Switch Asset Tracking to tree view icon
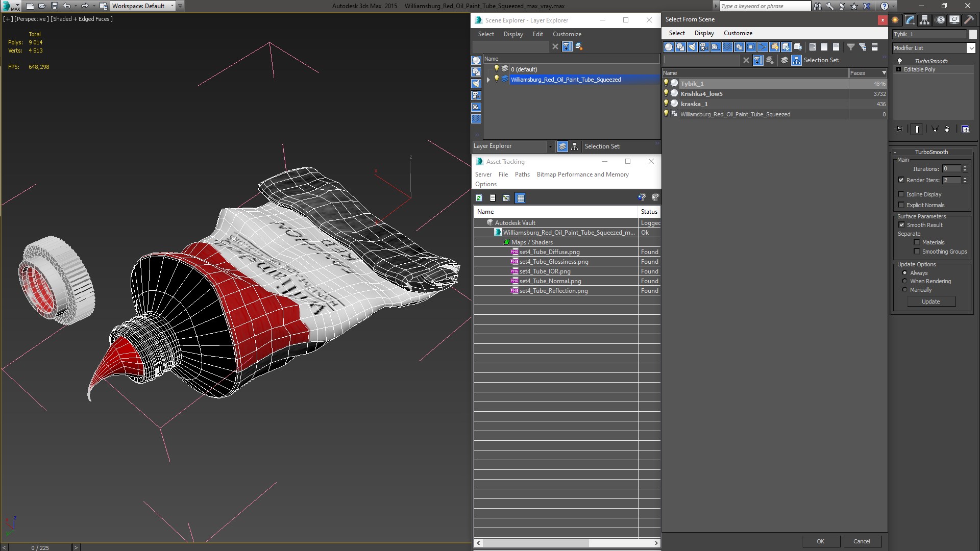This screenshot has height=551, width=980. (506, 198)
